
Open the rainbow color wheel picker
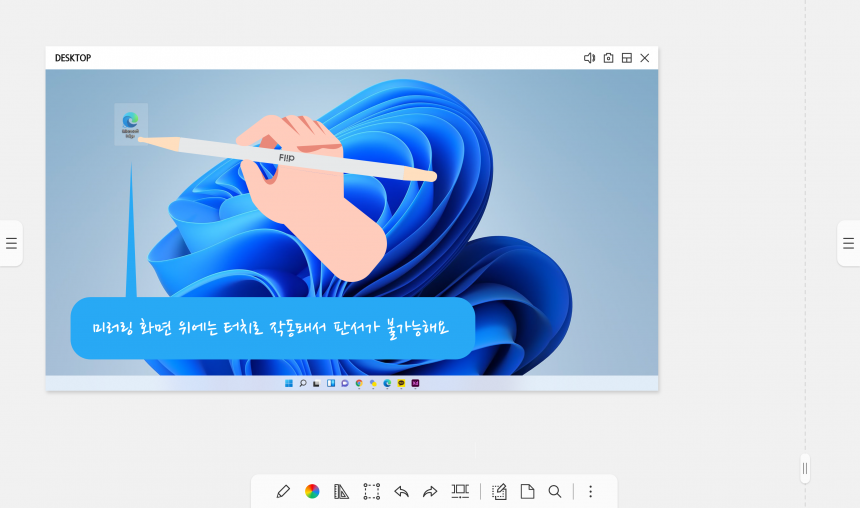312,492
